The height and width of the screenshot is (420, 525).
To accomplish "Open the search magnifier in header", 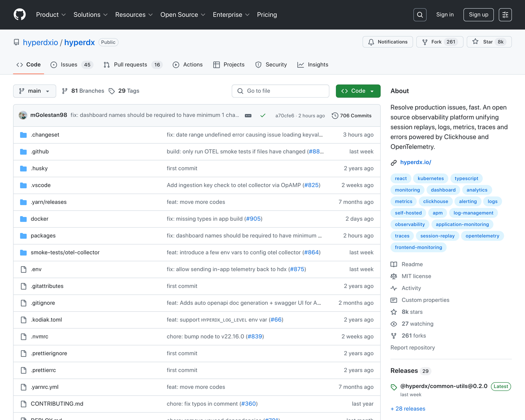I will (x=420, y=15).
